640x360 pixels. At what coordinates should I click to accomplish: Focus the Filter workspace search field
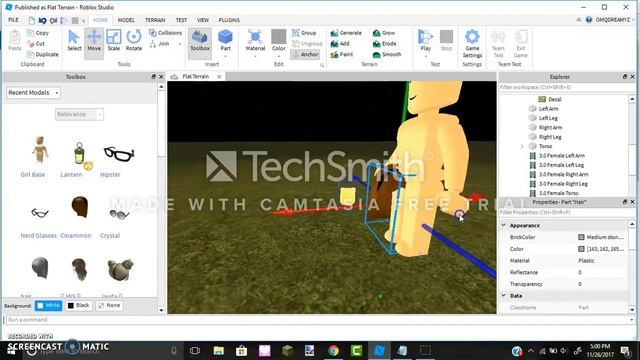click(567, 87)
